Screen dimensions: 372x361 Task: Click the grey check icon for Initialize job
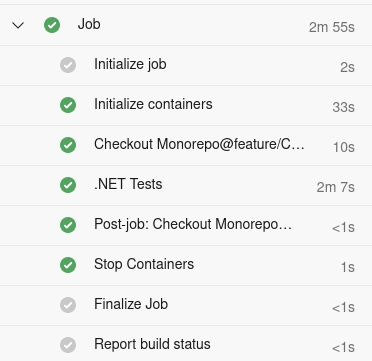click(68, 65)
